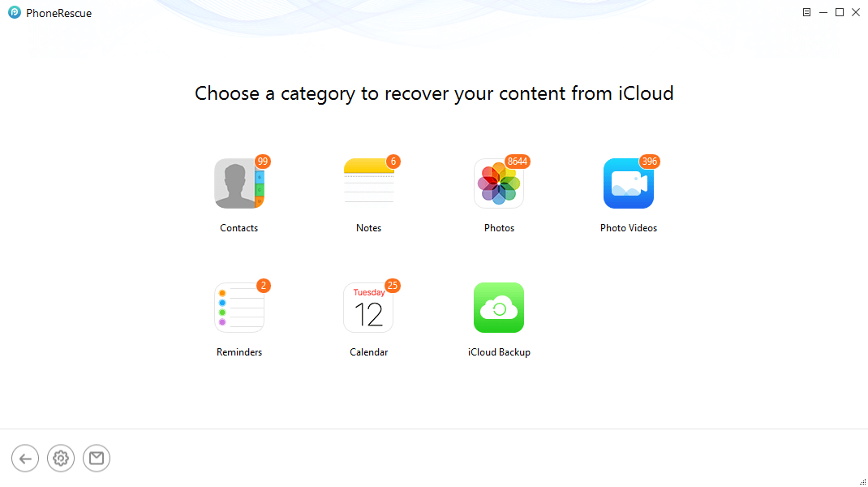Open the blue Photo Videos icon

(629, 183)
